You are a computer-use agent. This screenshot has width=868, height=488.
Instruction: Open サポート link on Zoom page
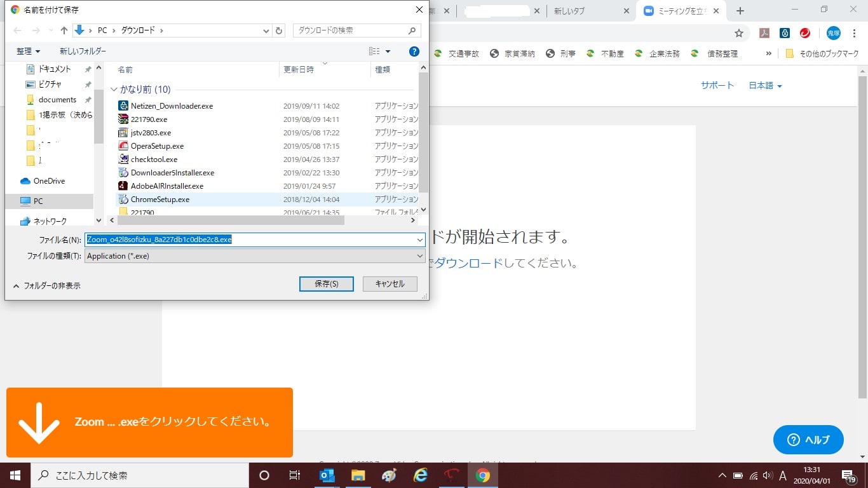click(717, 86)
